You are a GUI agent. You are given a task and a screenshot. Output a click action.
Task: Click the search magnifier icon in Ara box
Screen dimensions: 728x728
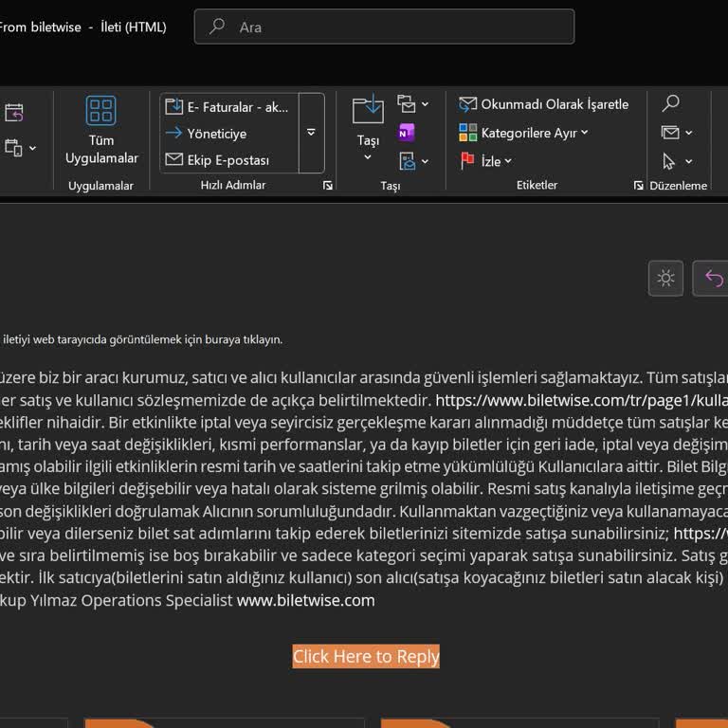coord(217,27)
